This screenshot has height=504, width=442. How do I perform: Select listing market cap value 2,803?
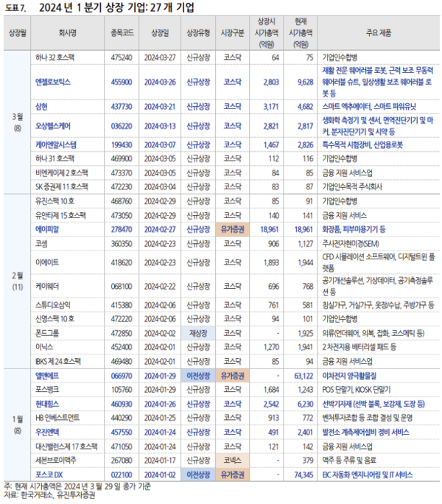(x=271, y=82)
